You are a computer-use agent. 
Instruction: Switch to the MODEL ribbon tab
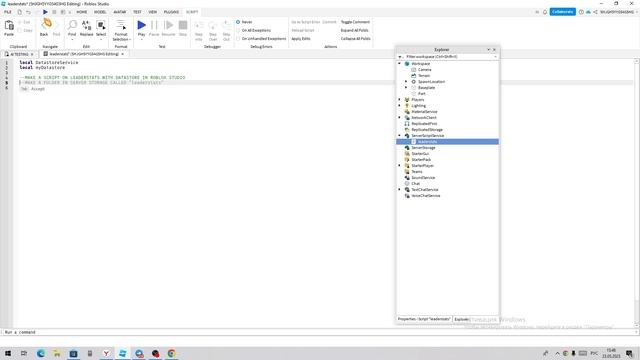[100, 12]
